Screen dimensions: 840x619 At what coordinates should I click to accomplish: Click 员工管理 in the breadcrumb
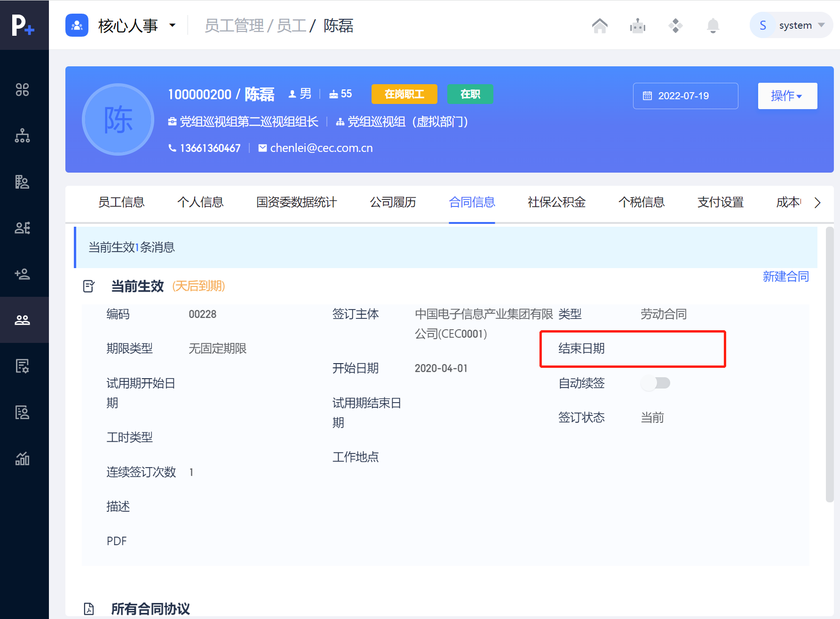coord(234,26)
